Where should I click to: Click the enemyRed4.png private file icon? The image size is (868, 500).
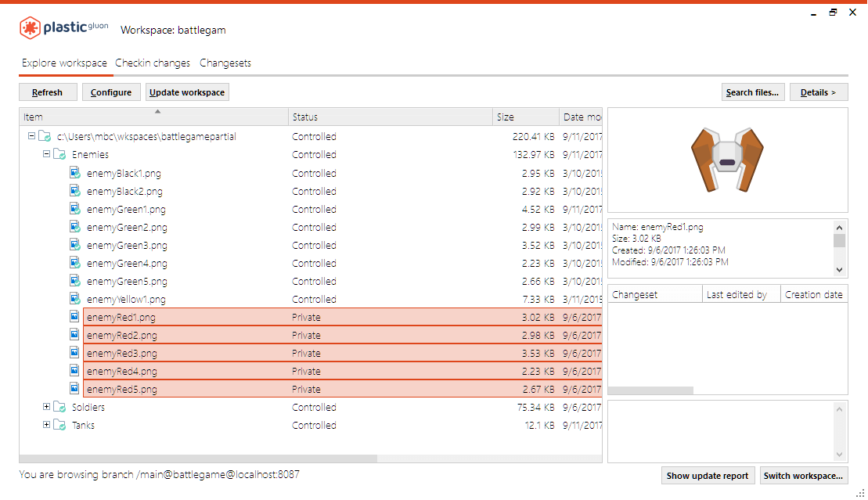pos(74,371)
